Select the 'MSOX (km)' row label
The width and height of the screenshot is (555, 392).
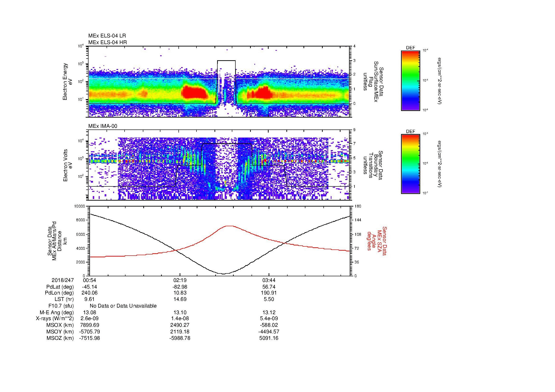tap(60, 325)
